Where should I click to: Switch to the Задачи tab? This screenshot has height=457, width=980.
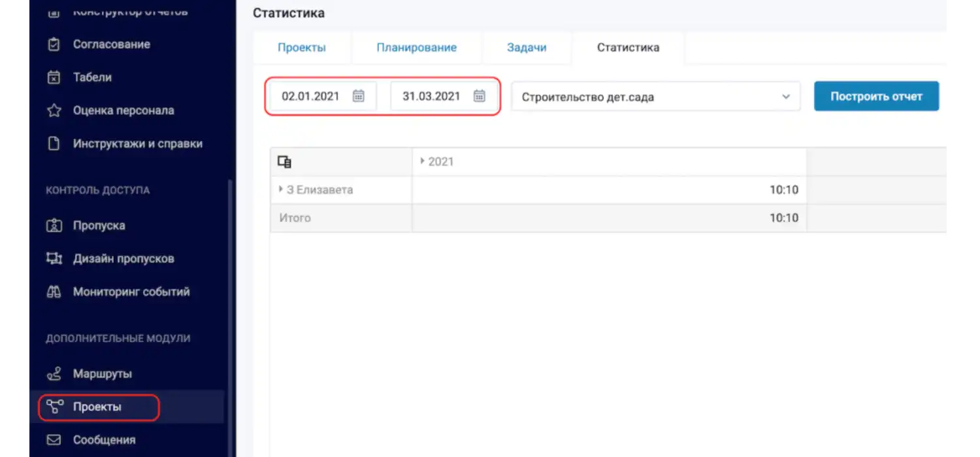527,47
